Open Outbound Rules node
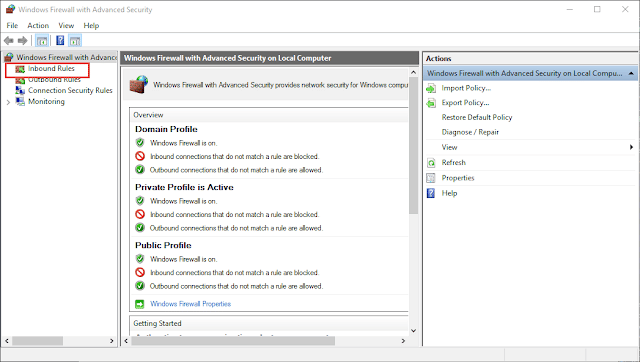The image size is (640, 362). tap(54, 80)
